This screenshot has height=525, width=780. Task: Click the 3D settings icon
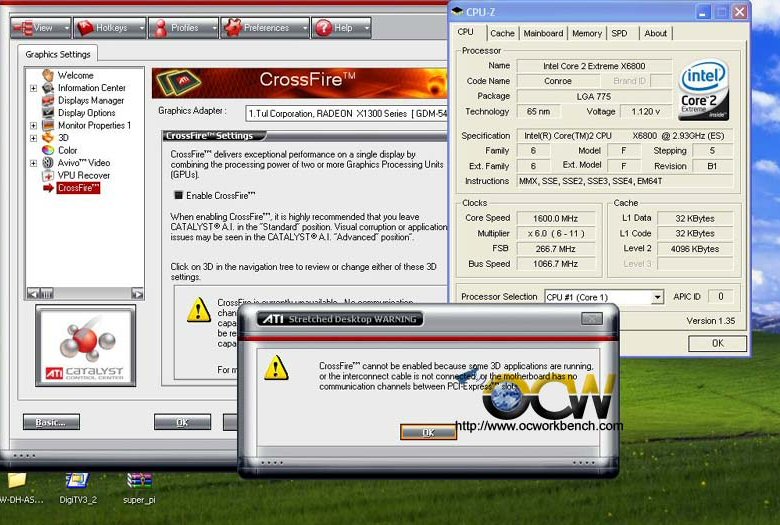click(x=48, y=137)
